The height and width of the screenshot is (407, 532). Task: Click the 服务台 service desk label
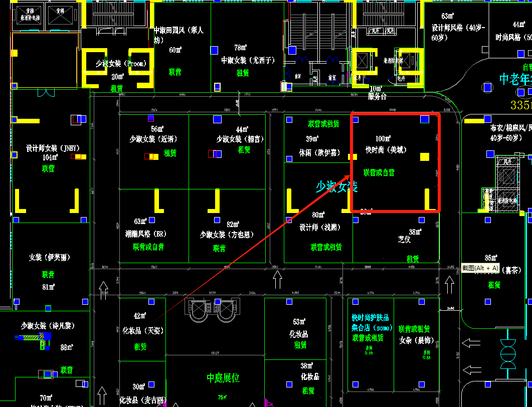[x=377, y=96]
